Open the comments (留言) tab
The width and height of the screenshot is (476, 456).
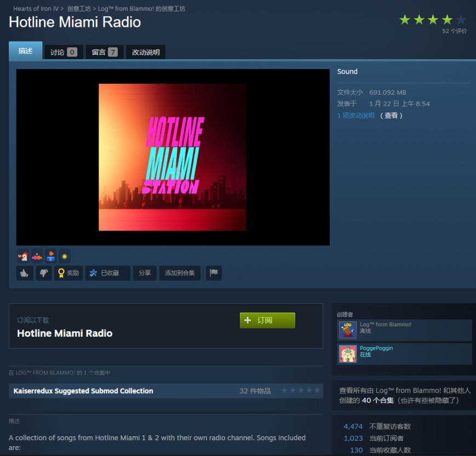(x=105, y=52)
